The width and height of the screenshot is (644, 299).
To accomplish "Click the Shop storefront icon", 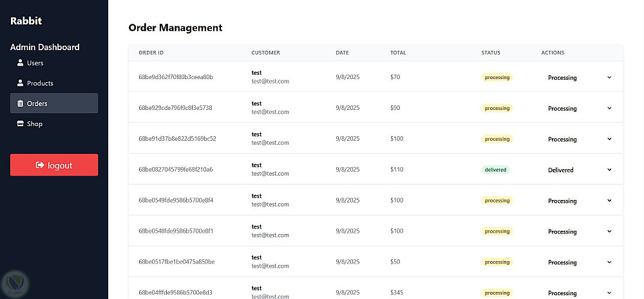I will [20, 123].
